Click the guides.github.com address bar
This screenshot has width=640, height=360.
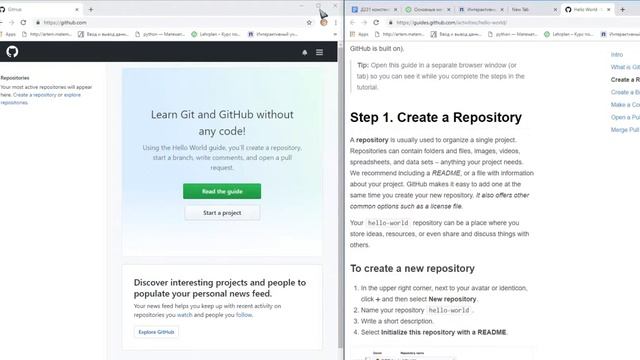click(514, 22)
